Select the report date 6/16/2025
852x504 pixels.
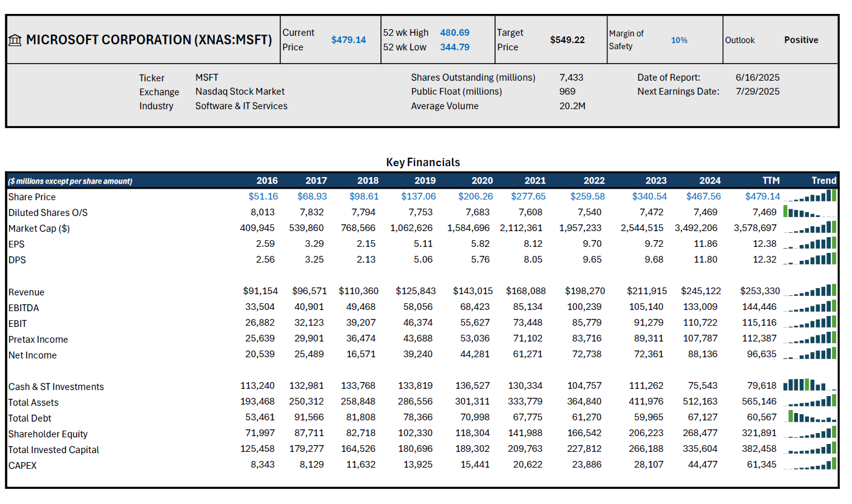click(757, 78)
